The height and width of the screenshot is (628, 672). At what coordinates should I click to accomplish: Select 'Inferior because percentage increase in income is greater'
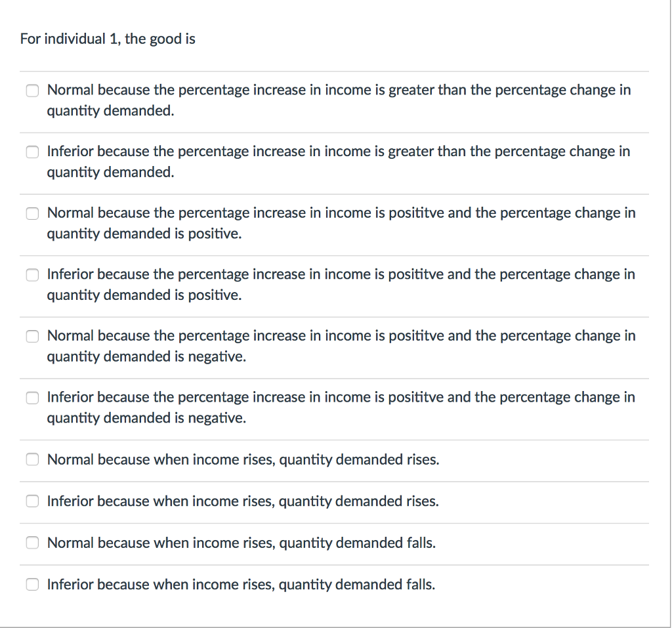click(x=32, y=152)
